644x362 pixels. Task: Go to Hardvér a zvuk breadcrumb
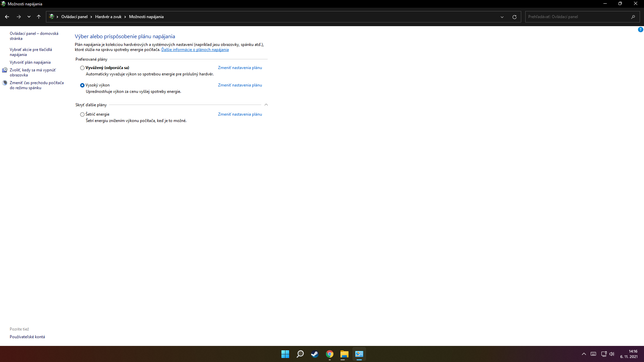click(x=108, y=17)
